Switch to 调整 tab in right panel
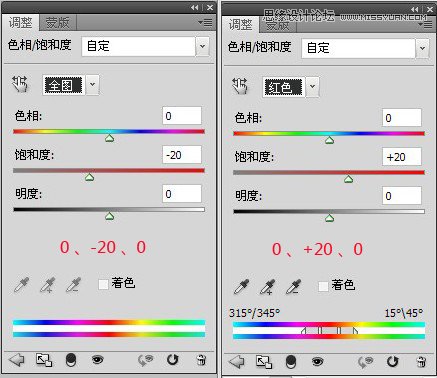This screenshot has width=437, height=378. [241, 25]
